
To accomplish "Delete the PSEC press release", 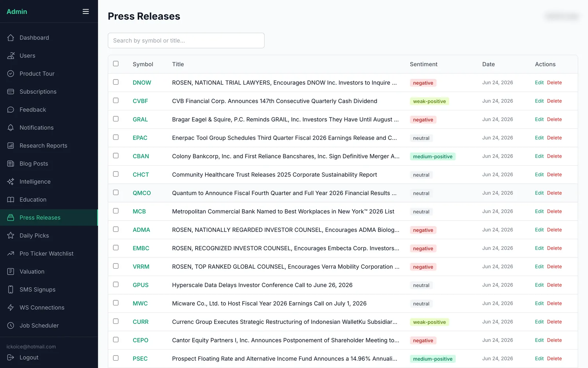I will point(554,358).
